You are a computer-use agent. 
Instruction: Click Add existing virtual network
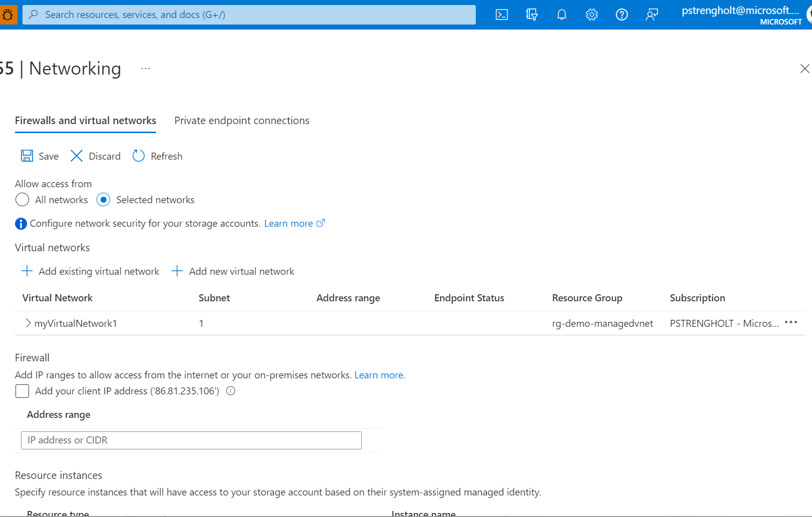click(x=99, y=271)
